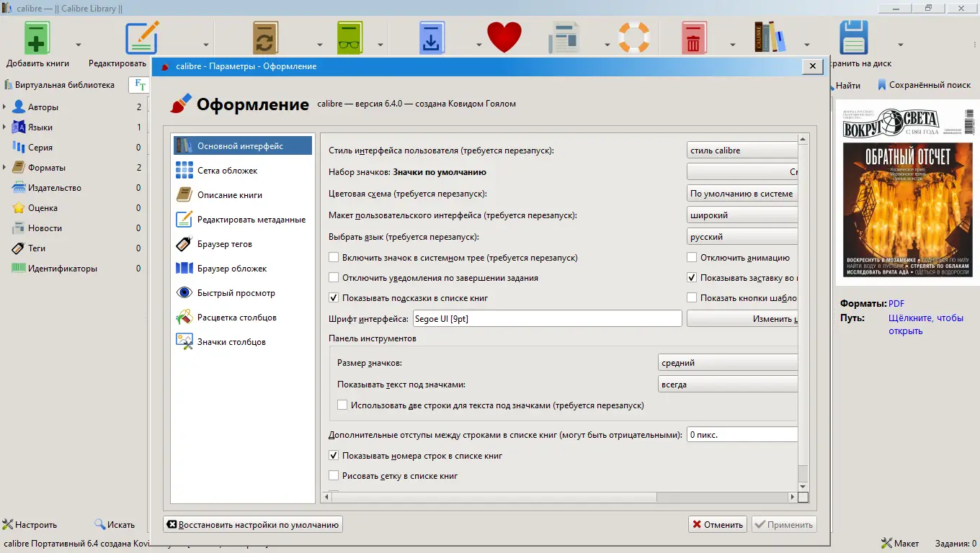Open the Быстрый просмотр section
The image size is (980, 553).
coord(243,293)
